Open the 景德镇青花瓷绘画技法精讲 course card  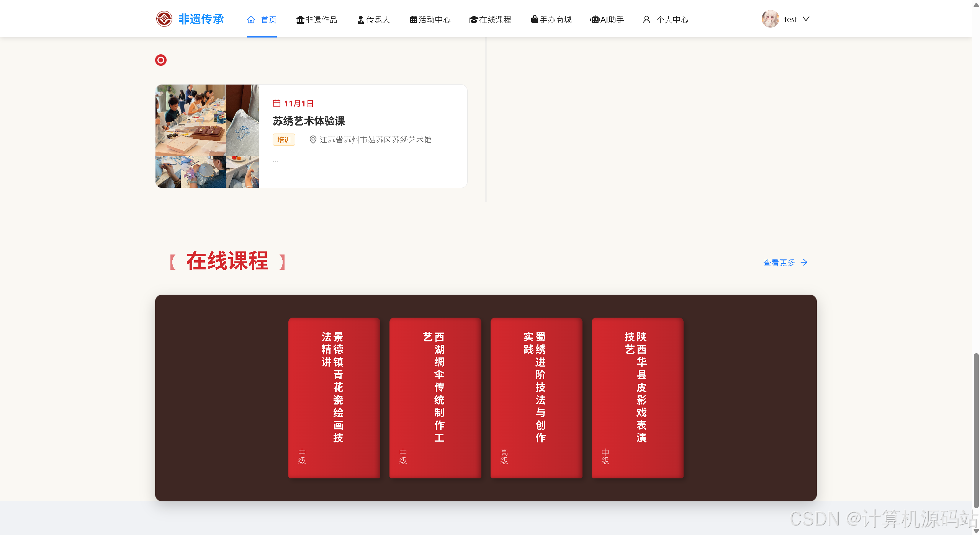coord(334,398)
